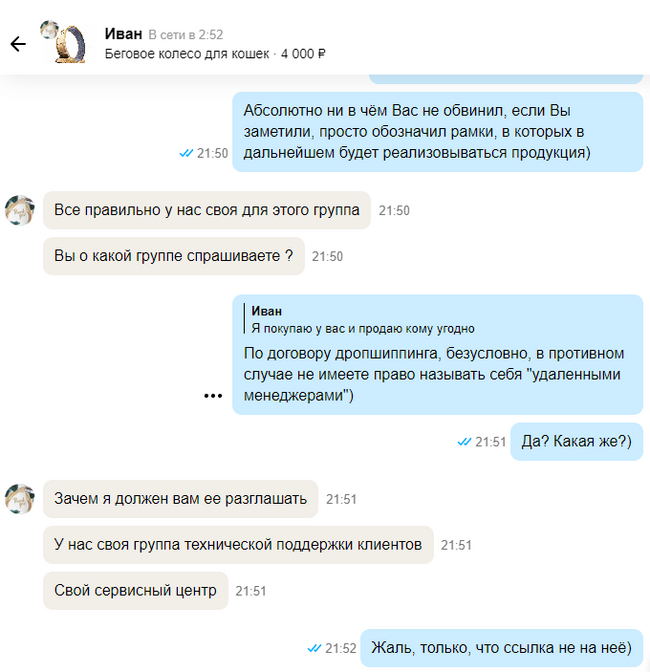
Task: Open listing title Беговое колесо для кошек
Action: 187,54
